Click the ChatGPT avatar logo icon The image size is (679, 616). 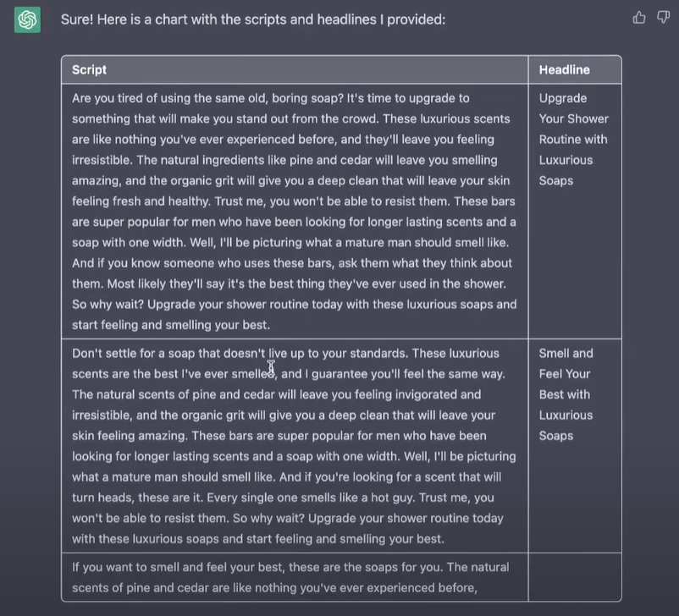(27, 19)
